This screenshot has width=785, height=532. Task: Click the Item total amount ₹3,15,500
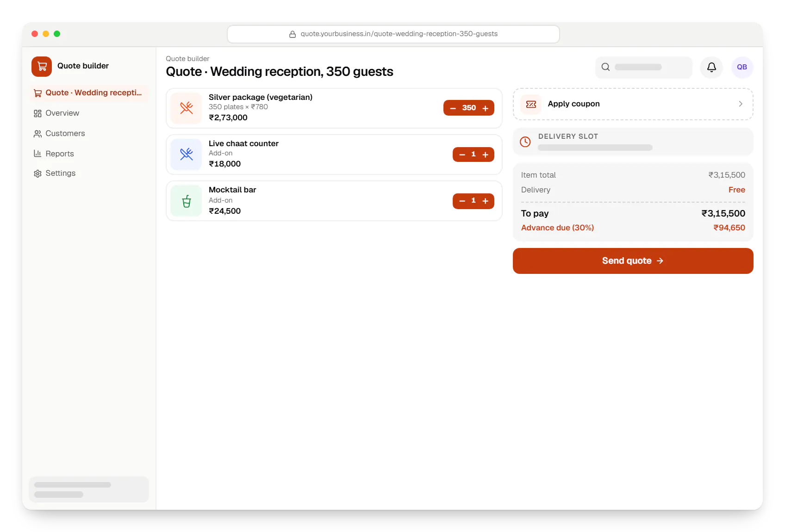pos(727,175)
